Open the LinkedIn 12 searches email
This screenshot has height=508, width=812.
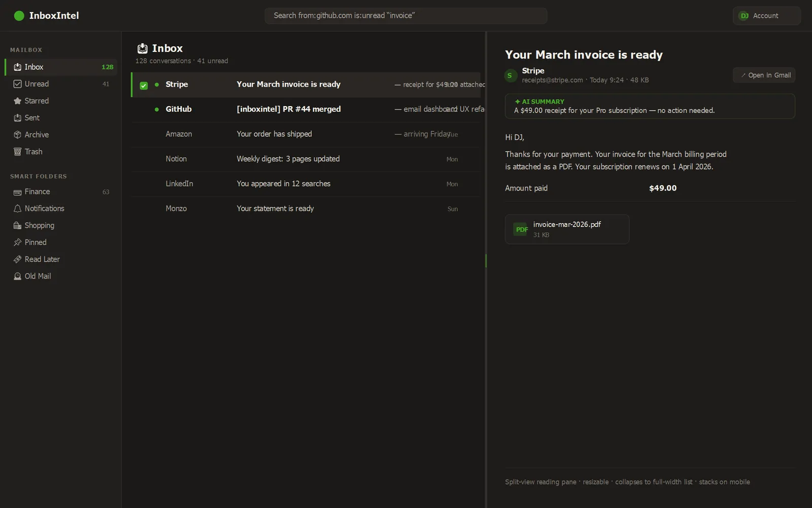(x=306, y=184)
